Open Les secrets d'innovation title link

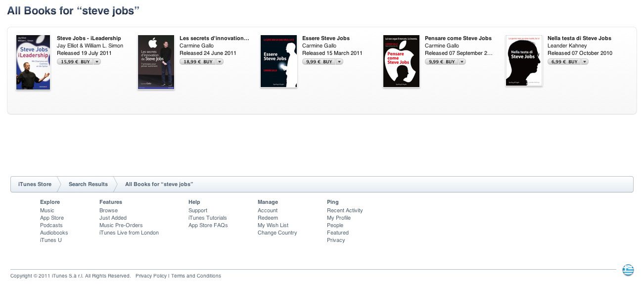click(x=214, y=38)
